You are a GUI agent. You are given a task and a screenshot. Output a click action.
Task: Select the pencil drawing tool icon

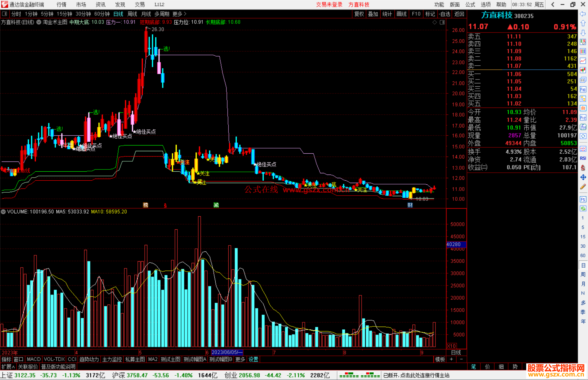click(x=583, y=187)
